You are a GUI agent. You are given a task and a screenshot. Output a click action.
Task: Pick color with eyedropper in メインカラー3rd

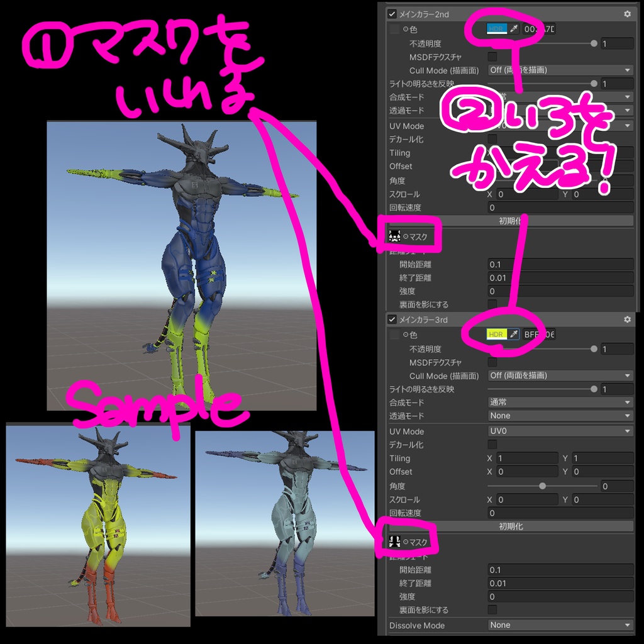(513, 334)
